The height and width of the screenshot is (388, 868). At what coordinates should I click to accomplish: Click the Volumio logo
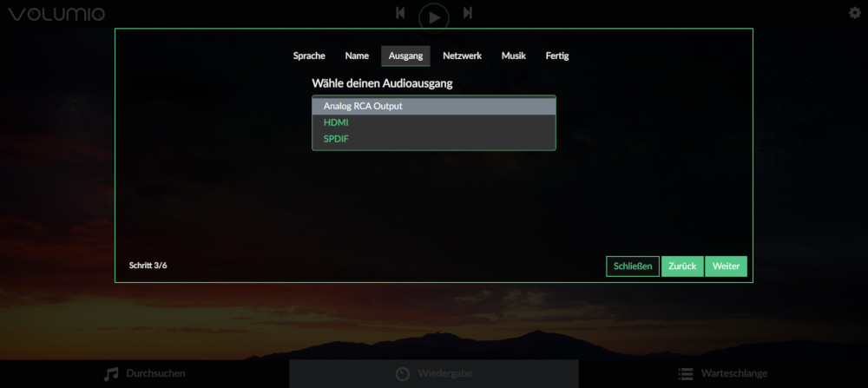point(56,15)
